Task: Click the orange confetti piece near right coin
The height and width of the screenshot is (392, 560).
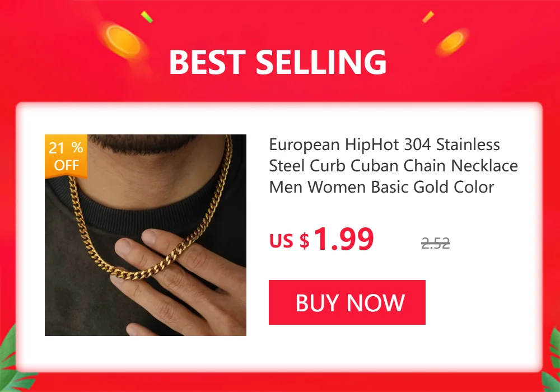Action: [x=428, y=17]
